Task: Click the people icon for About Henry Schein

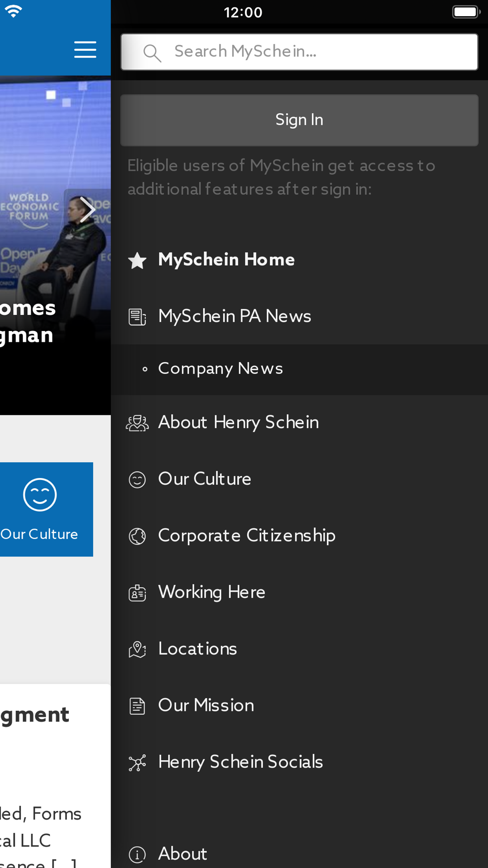Action: (x=137, y=423)
